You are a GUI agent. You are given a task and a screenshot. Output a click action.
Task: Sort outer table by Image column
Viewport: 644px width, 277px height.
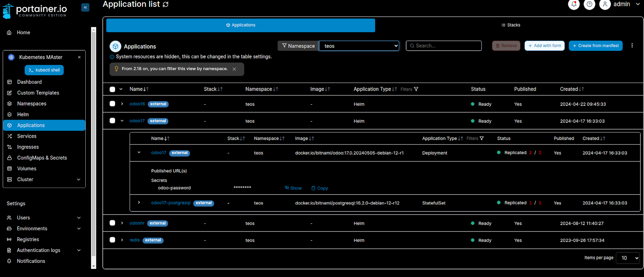320,89
